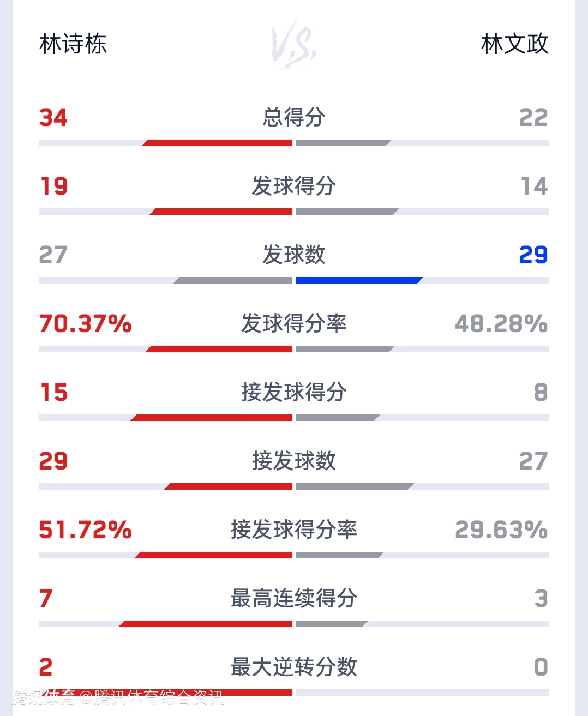Click the 发球得分 stat label
Viewport: 588px width, 716px height.
point(294,186)
